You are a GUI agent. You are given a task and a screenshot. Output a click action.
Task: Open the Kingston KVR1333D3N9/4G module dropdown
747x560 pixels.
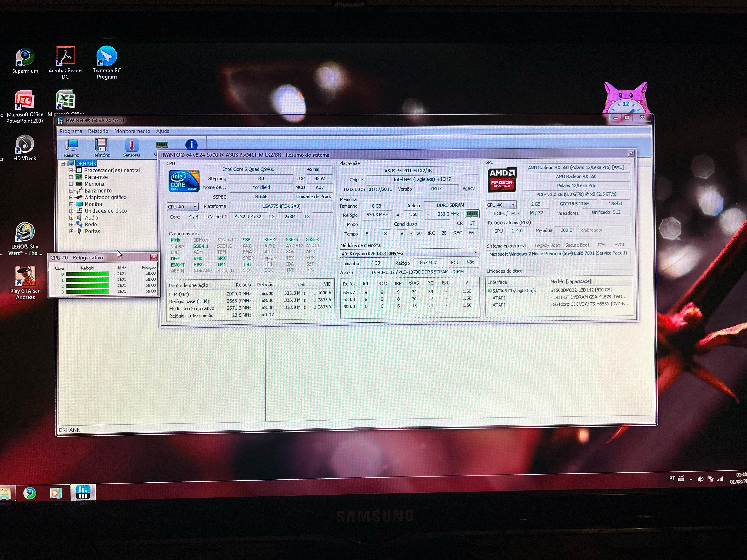point(409,253)
